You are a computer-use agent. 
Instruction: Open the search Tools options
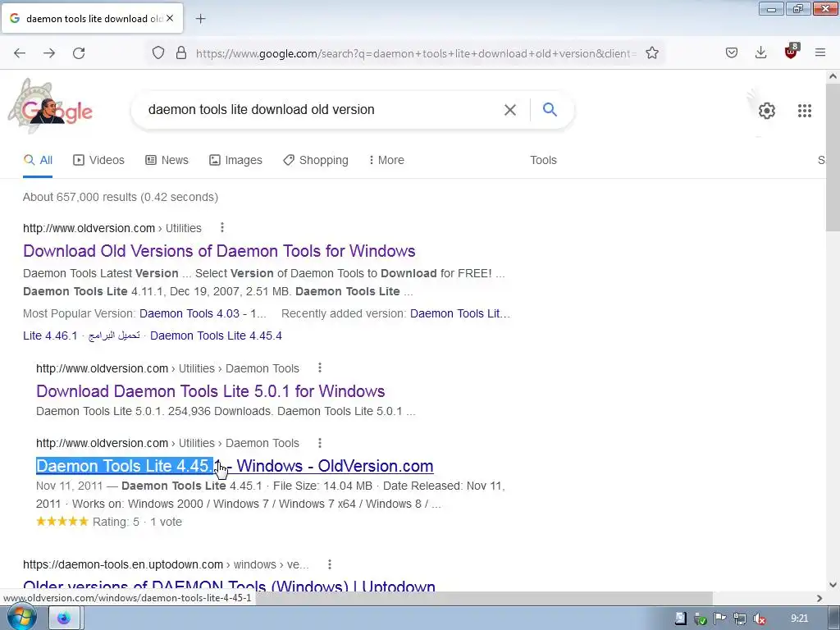[543, 160]
